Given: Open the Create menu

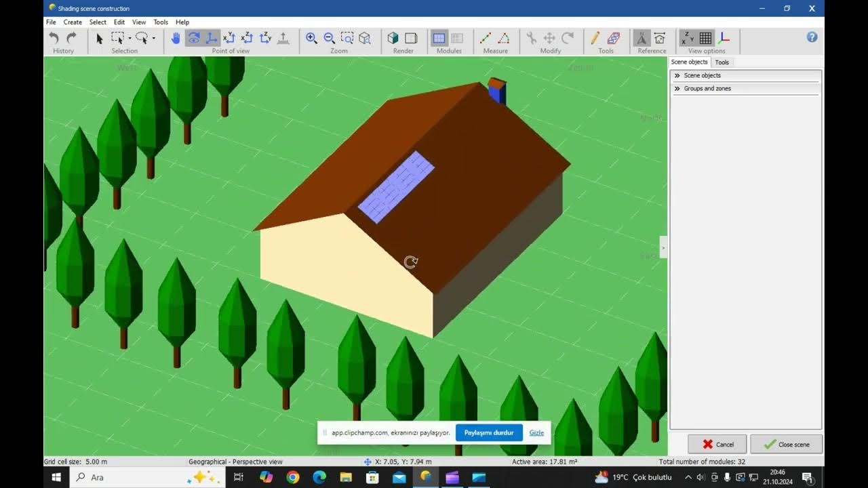Looking at the screenshot, I should point(73,22).
